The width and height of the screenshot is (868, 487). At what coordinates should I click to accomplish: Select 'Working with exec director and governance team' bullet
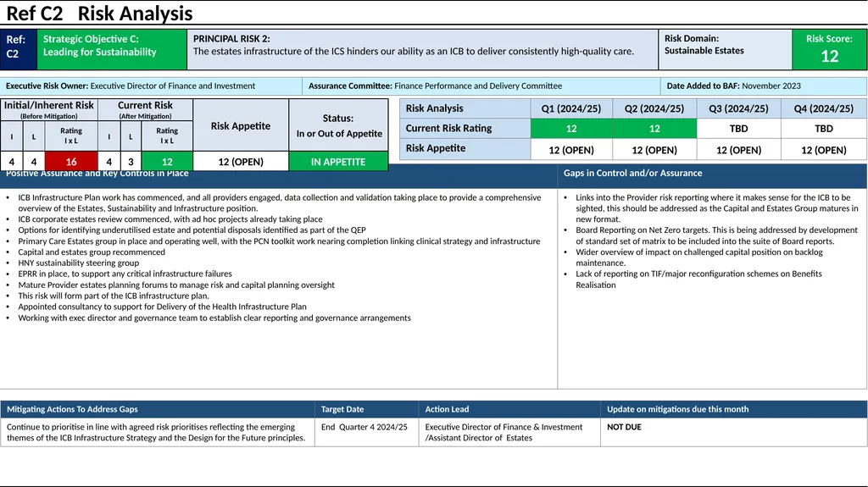[214, 318]
